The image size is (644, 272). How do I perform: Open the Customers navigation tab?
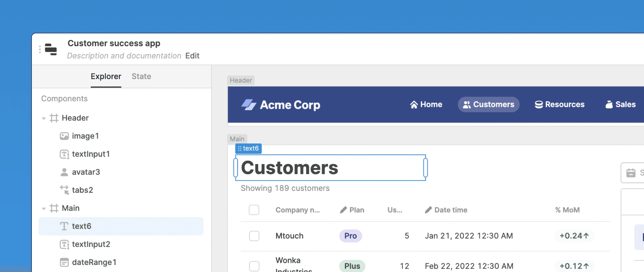point(488,104)
